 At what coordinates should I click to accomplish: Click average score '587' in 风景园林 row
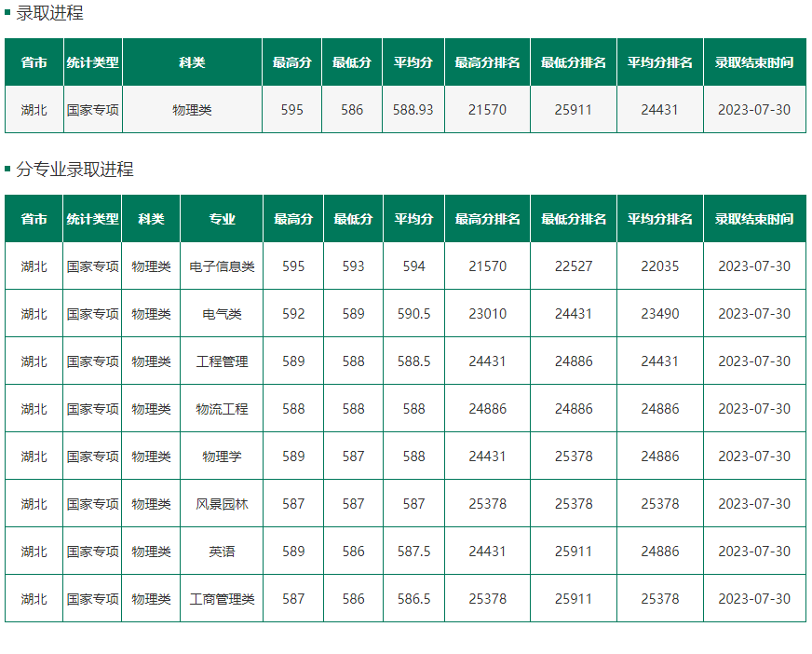coord(413,504)
